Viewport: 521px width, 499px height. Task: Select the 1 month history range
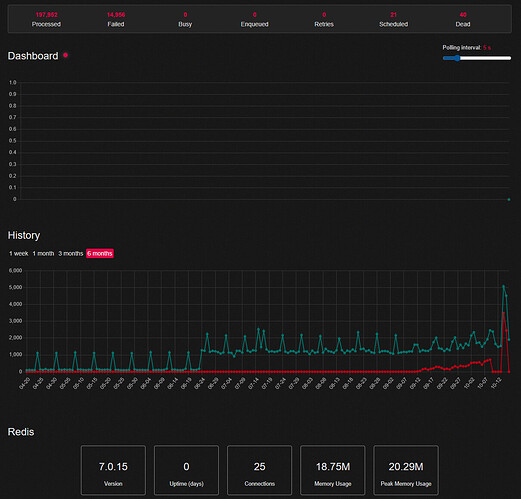pyautogui.click(x=43, y=253)
